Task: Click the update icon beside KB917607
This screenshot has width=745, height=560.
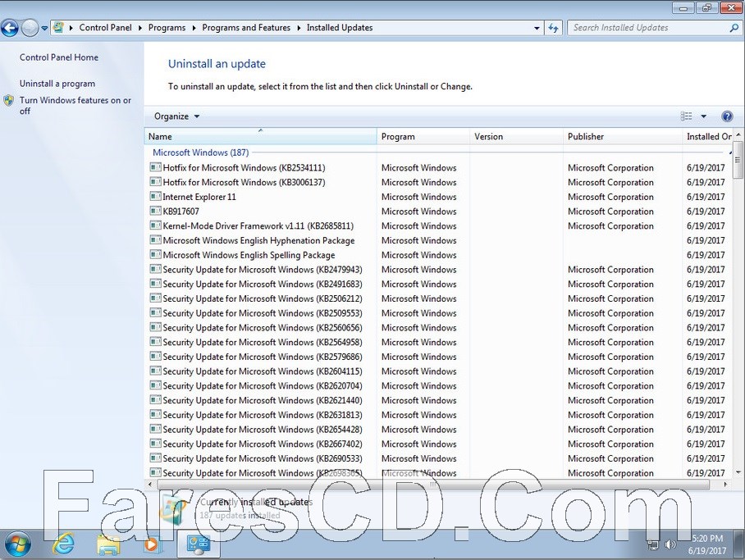Action: pos(155,211)
